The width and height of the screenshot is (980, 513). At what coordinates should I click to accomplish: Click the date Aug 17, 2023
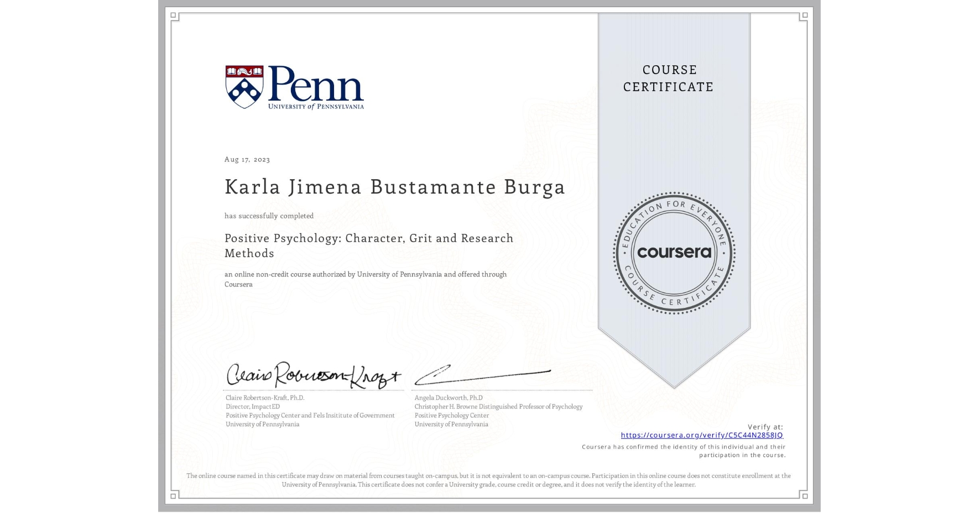click(247, 159)
